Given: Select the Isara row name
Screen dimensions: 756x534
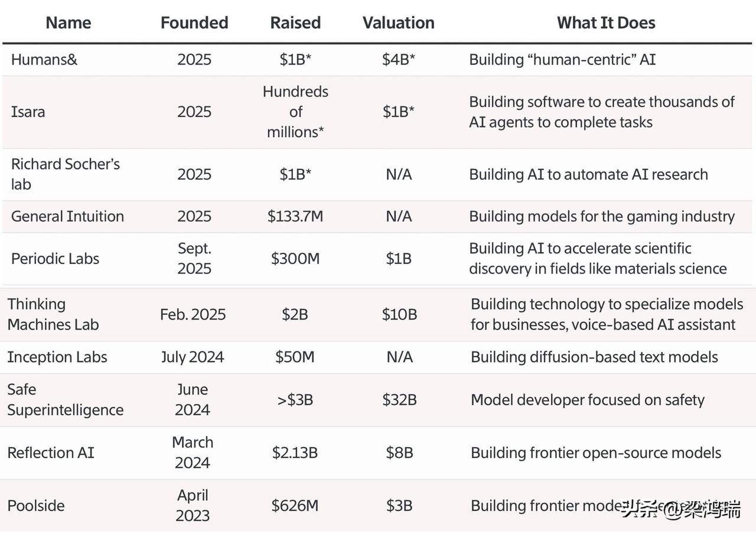Looking at the screenshot, I should [28, 112].
